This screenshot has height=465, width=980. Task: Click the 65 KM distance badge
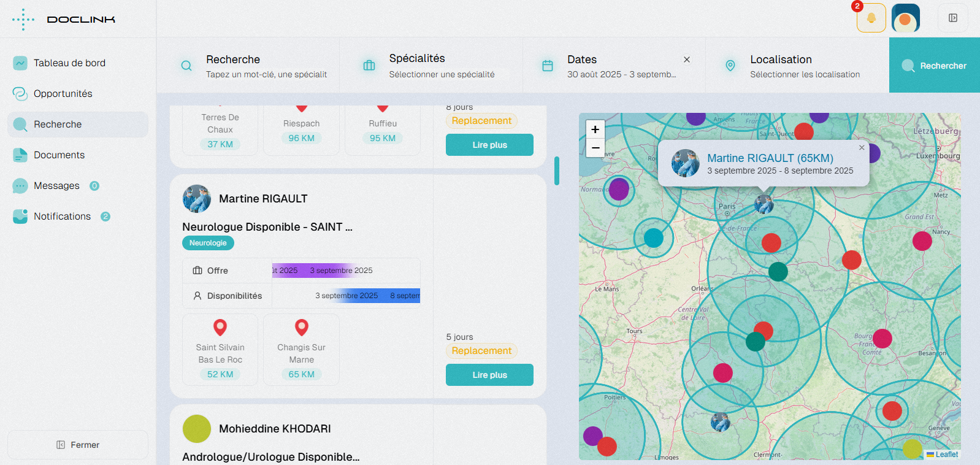pos(301,374)
